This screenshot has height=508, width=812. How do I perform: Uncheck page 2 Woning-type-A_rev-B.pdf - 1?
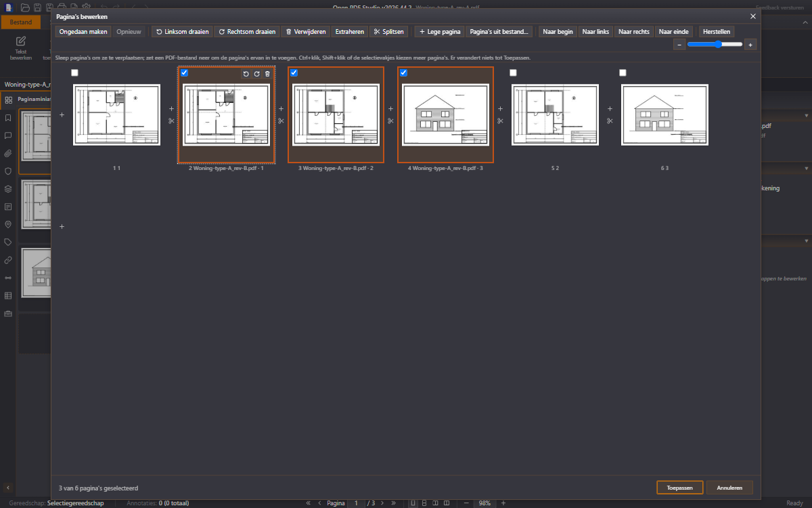(x=184, y=73)
